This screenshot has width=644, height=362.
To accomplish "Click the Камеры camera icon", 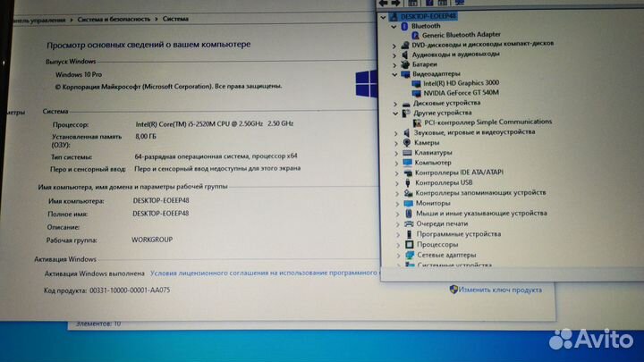I will tap(407, 142).
